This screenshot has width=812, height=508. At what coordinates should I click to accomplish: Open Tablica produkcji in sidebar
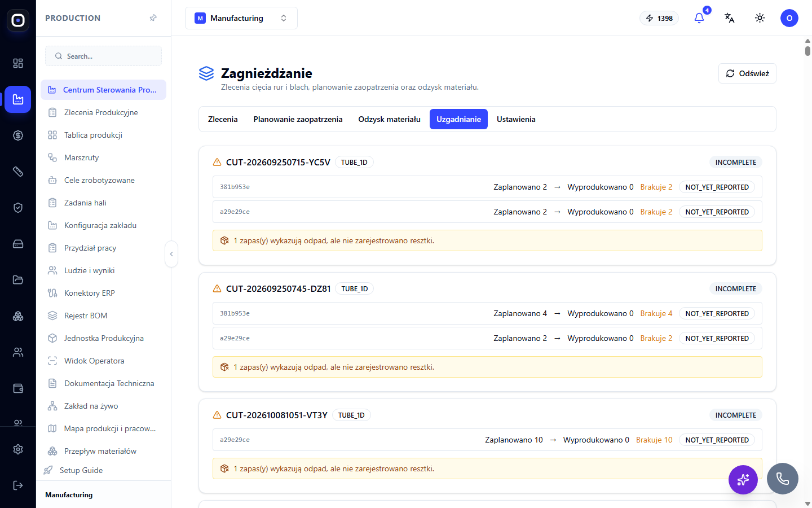point(103,135)
